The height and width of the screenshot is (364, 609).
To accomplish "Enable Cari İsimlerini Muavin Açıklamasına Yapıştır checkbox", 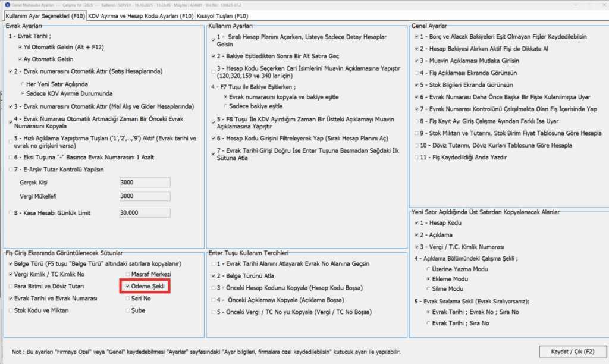I will click(214, 71).
